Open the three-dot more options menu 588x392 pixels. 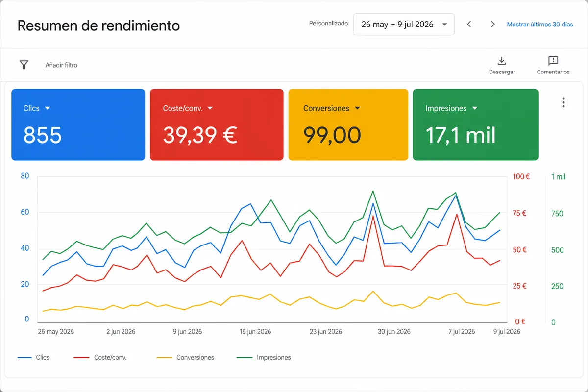[563, 102]
